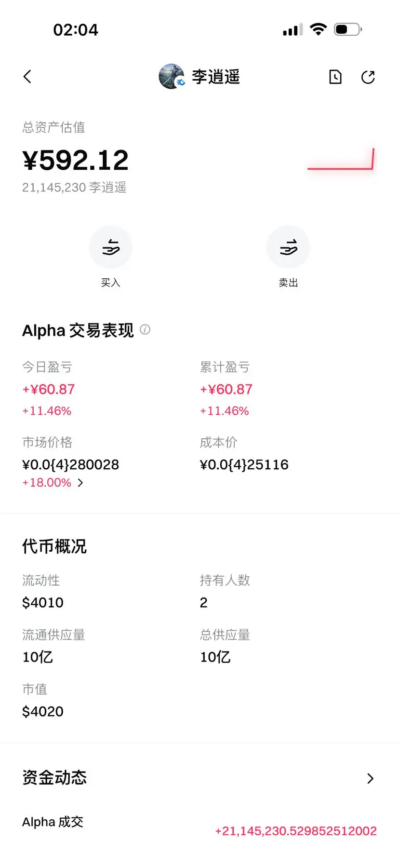The image size is (399, 868).
Task: Tap the ¥592.12 total asset value
Action: click(x=76, y=160)
